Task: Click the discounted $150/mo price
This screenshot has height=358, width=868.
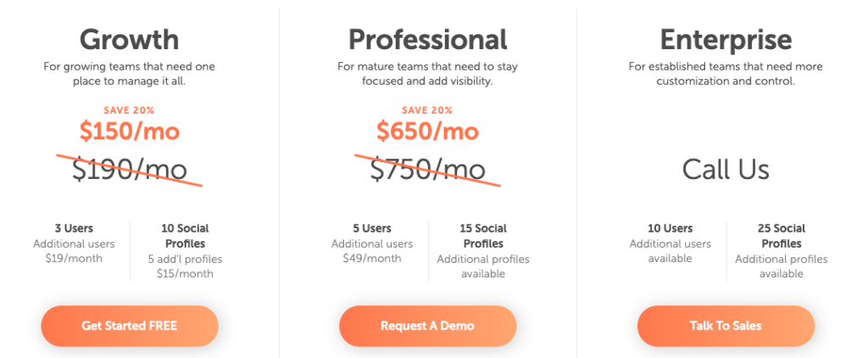Action: [130, 131]
